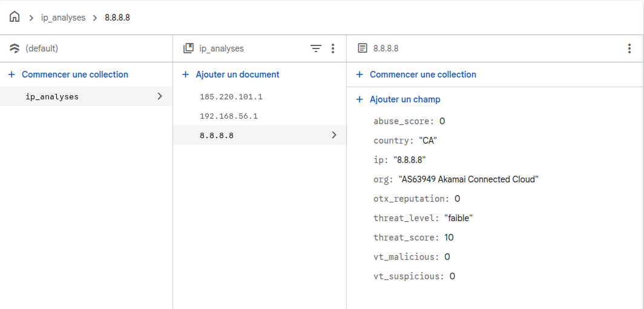Viewport: 644px width, 309px height.
Task: Click the threat_score field row
Action: tap(413, 238)
